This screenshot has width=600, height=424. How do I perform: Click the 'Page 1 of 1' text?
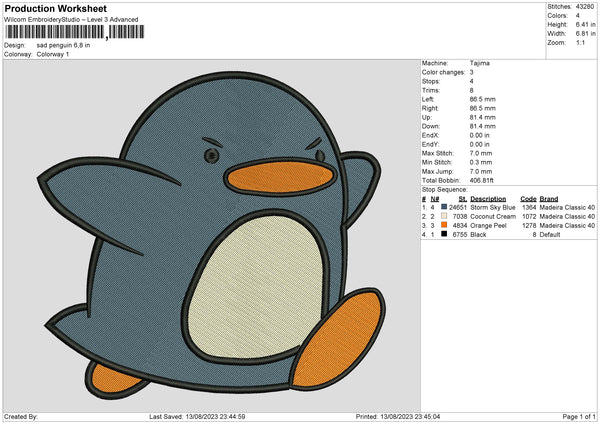579,416
